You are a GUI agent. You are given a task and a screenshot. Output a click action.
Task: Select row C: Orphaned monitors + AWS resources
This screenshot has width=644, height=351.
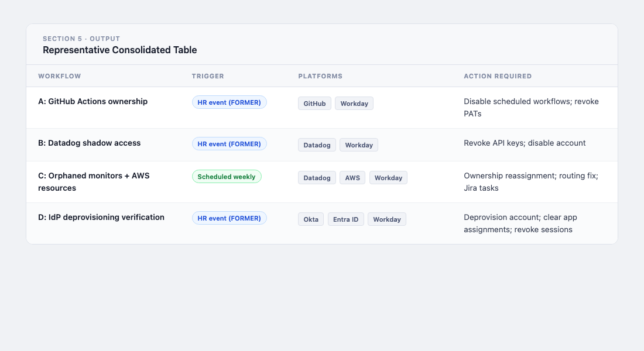coord(322,182)
